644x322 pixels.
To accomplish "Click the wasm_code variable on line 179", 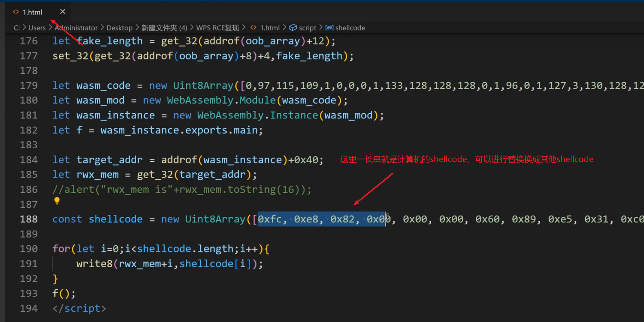I will (103, 86).
